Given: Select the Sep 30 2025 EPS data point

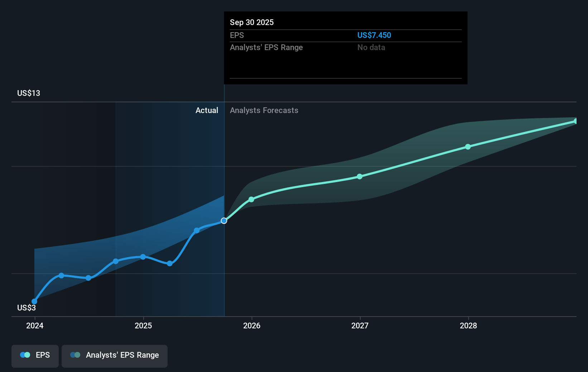Looking at the screenshot, I should tap(224, 221).
